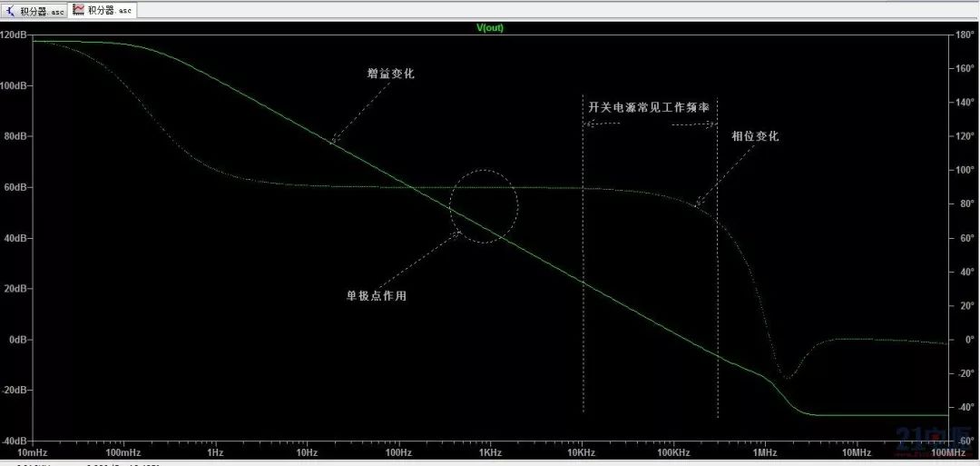
Task: Click the 10Hz frequency axis label
Action: (x=307, y=453)
